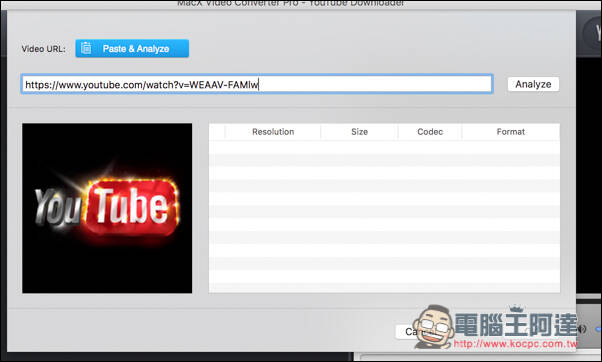Select the Codec column header
602x362 pixels.
coord(430,132)
